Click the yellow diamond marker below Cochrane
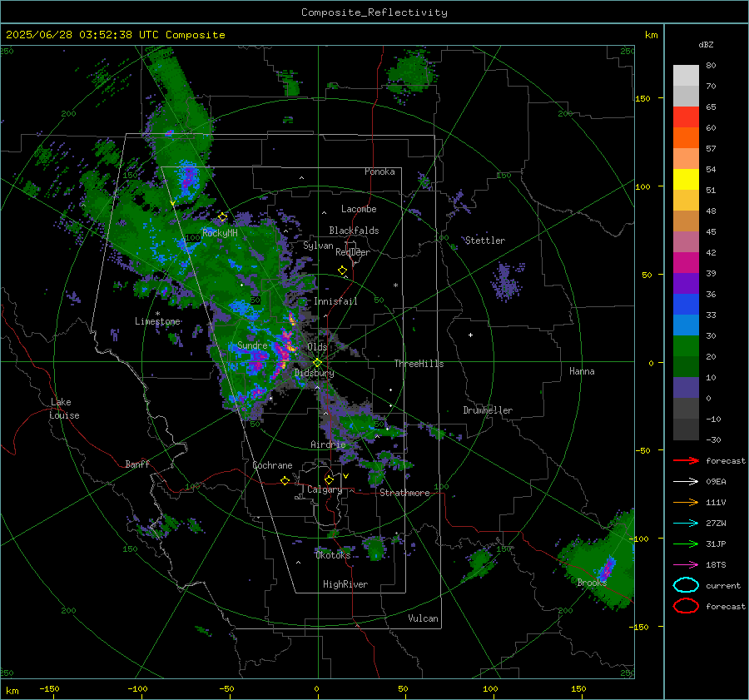 pyautogui.click(x=285, y=481)
